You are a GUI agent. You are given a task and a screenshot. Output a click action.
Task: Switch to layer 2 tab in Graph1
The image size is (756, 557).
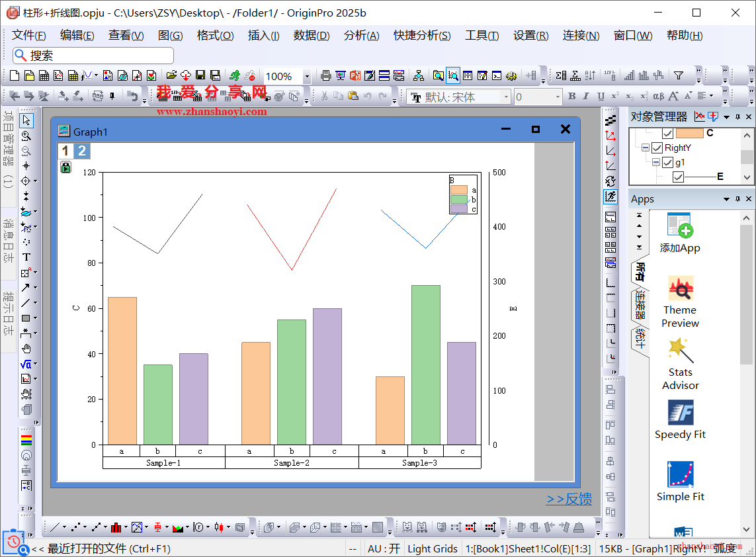click(82, 151)
